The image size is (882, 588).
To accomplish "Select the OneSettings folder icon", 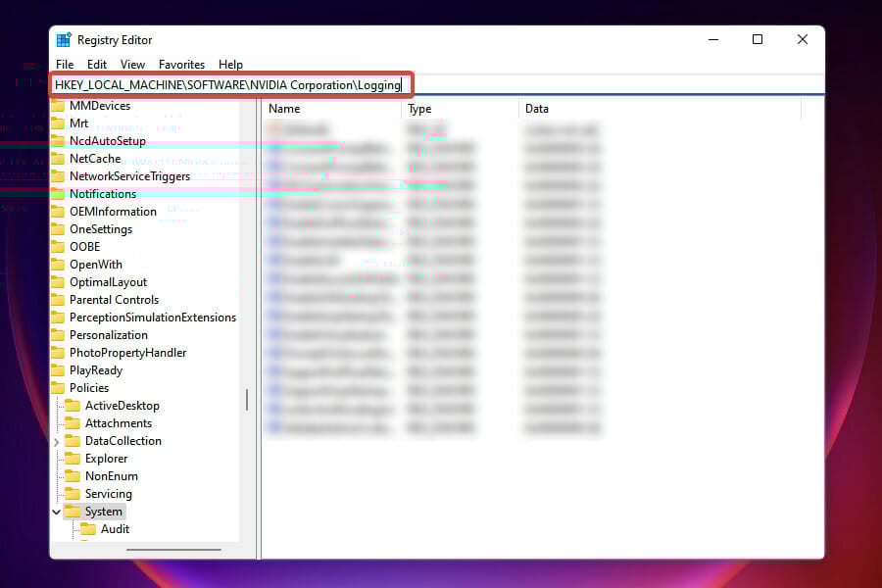I will tap(58, 229).
